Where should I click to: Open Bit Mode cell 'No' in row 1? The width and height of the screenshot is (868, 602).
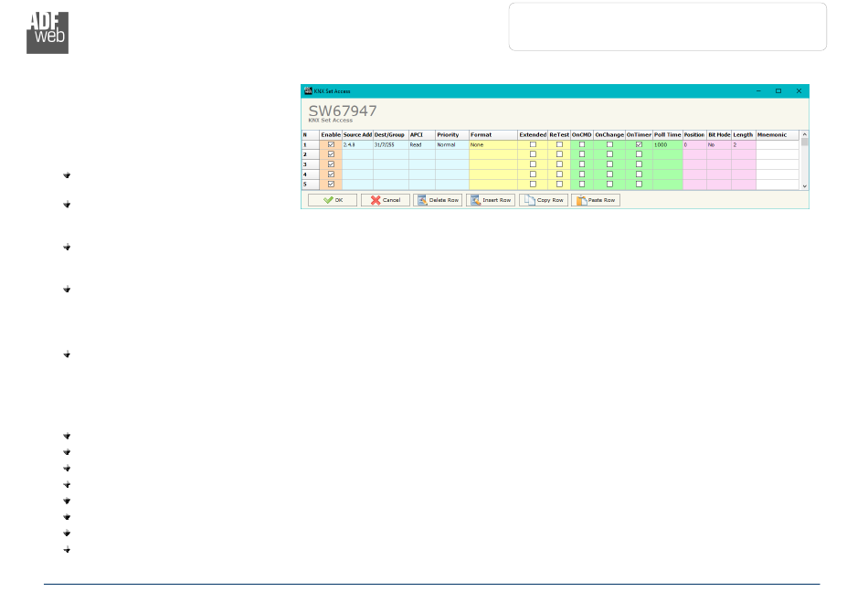pos(719,144)
